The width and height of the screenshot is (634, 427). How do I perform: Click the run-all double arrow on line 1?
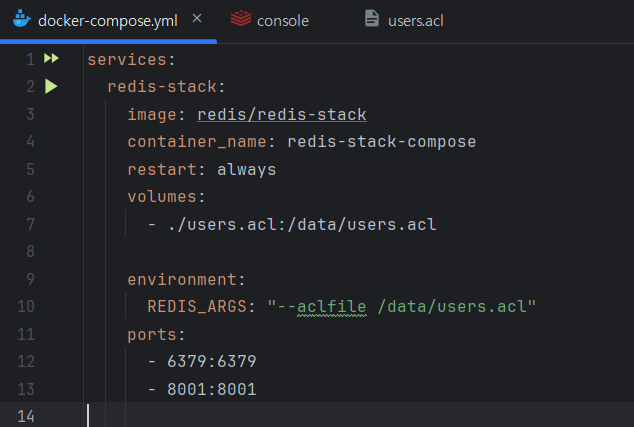click(51, 58)
